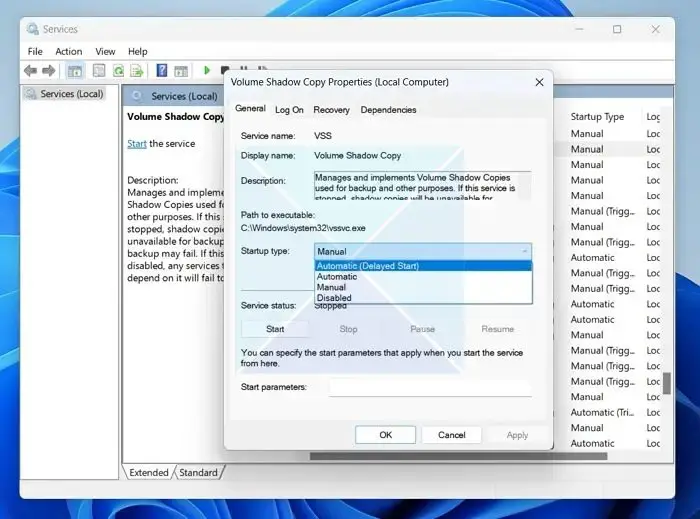Screen dimensions: 700x519
Task: Click the Start button in Properties dialog
Action: [275, 329]
